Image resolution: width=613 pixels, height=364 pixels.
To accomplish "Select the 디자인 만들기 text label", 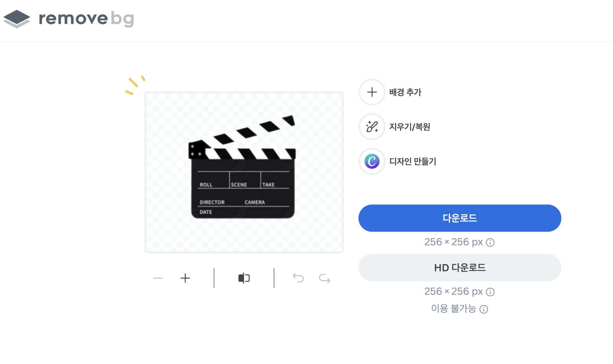I will coord(413,161).
